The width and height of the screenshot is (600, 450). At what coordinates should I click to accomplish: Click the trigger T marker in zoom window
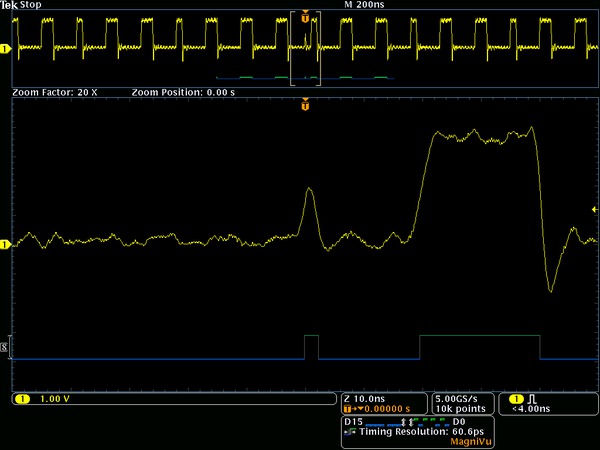pos(305,104)
